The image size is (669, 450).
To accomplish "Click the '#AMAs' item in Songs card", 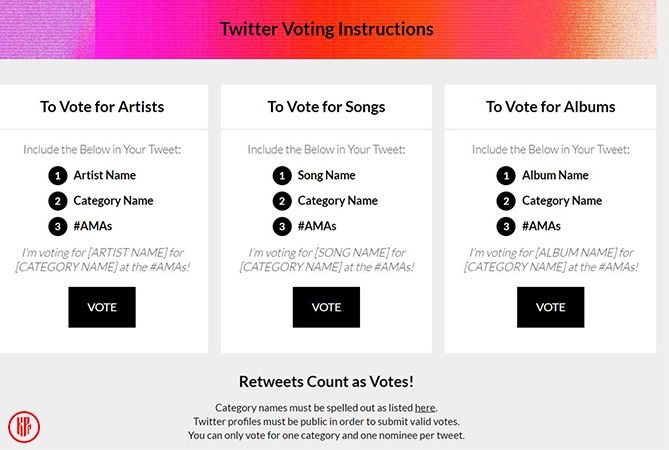I will coord(317,226).
